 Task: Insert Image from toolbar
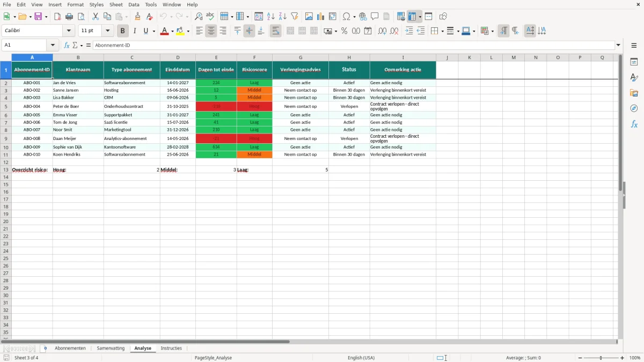[309, 17]
